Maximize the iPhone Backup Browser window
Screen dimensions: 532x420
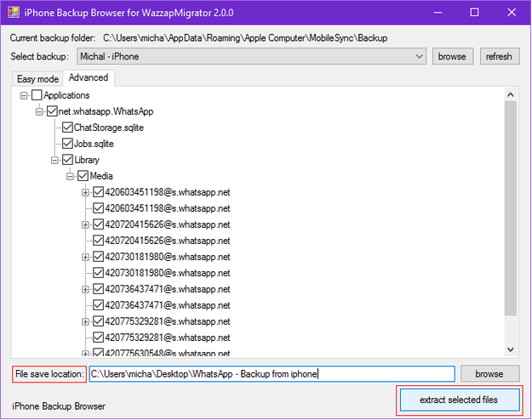(474, 13)
